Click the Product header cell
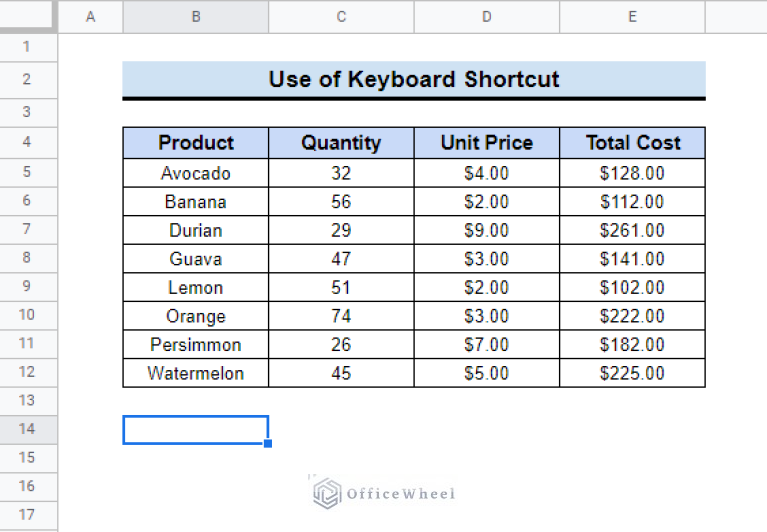This screenshot has height=532, width=767. [x=196, y=143]
